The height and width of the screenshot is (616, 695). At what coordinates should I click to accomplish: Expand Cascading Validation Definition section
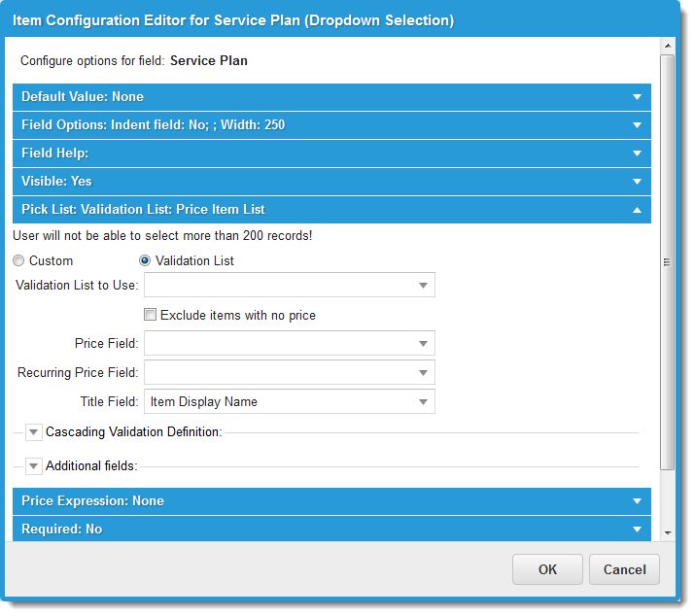[34, 432]
